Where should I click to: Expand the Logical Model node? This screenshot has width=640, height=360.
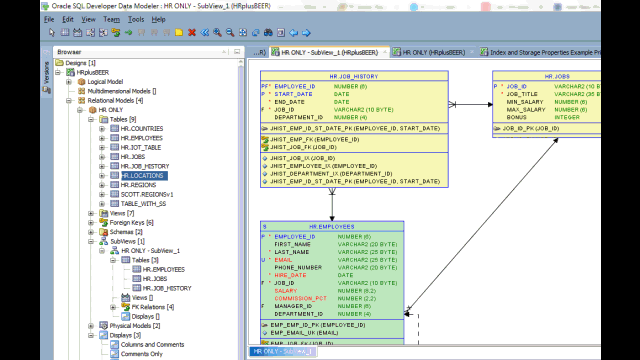[x=69, y=82]
